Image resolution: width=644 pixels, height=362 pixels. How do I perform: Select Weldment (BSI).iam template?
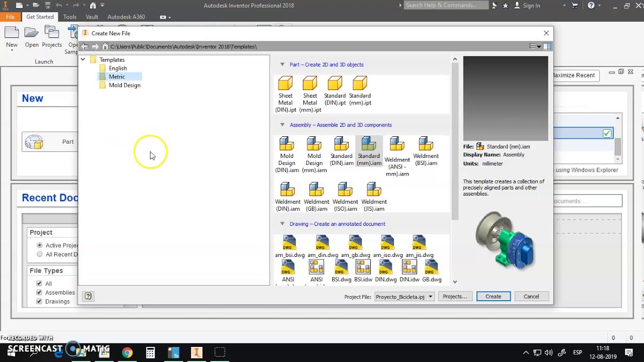pos(426,151)
